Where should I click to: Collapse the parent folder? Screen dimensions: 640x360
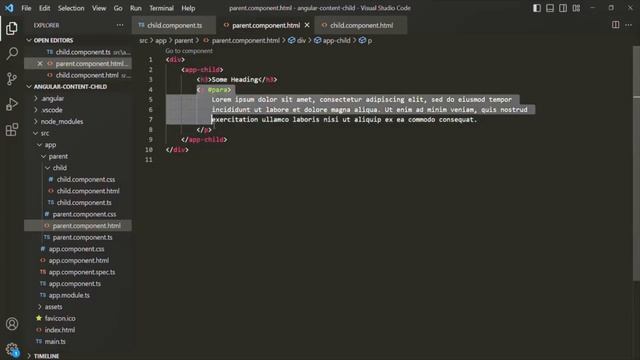click(x=58, y=156)
